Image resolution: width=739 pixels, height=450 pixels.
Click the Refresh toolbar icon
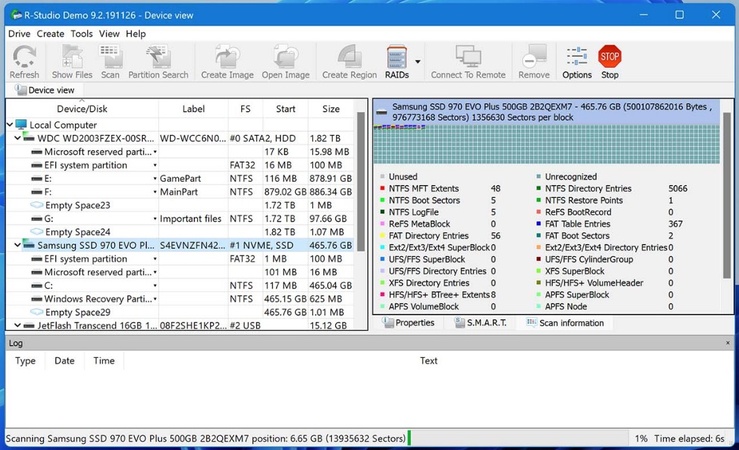tap(24, 61)
